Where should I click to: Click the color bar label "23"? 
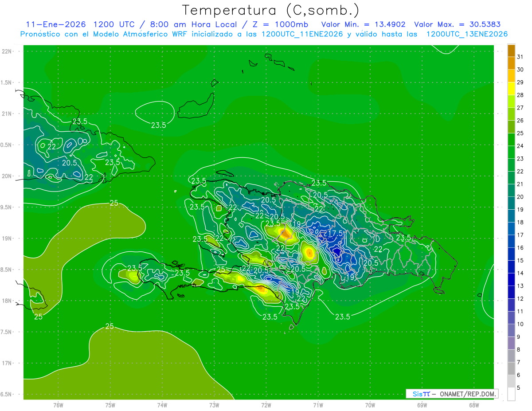(520, 159)
